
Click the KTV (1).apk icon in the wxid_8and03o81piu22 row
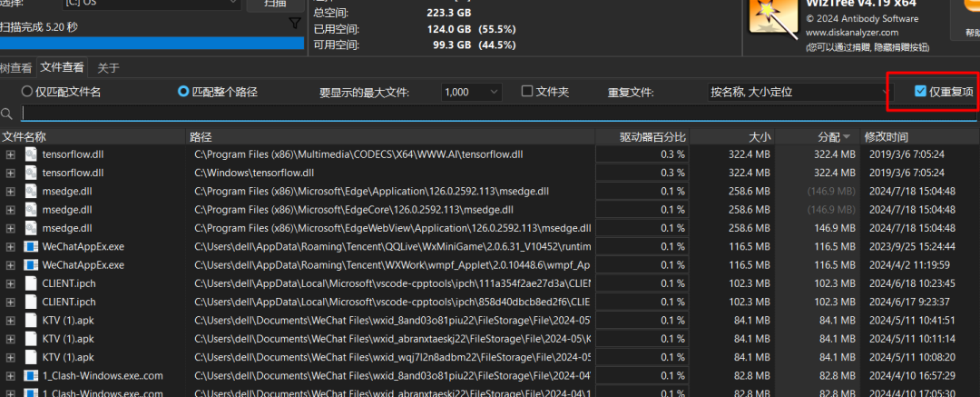click(31, 320)
